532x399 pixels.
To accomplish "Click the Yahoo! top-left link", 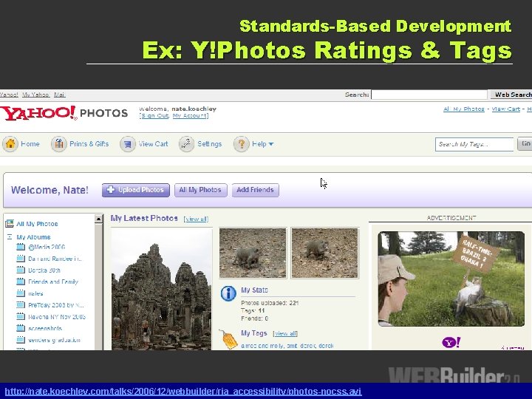I will (x=9, y=95).
